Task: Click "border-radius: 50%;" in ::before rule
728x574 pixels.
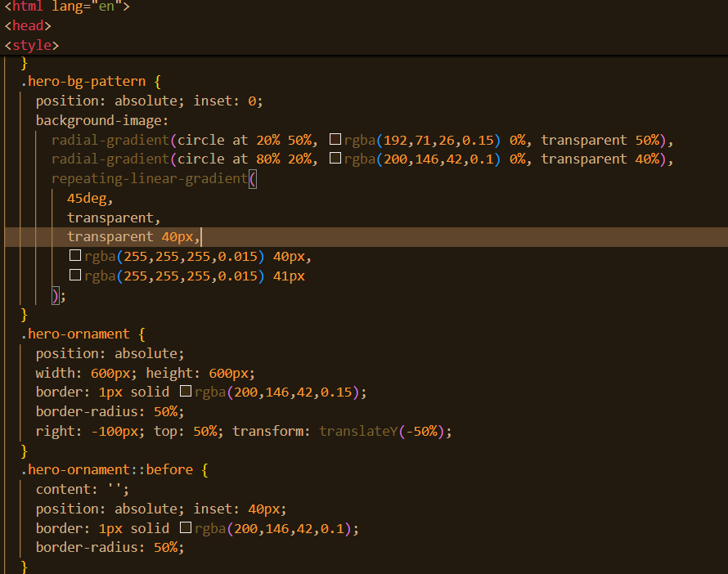Action: pos(110,548)
